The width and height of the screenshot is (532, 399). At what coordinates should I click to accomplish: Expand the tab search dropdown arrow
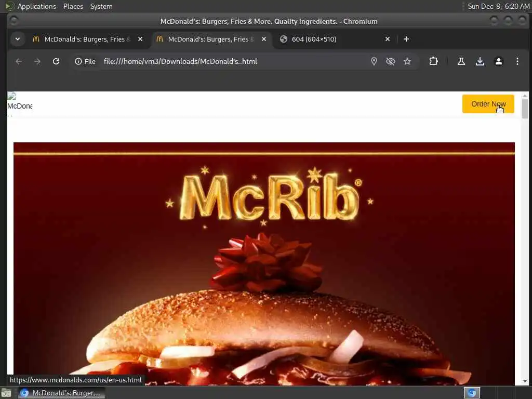tap(18, 39)
